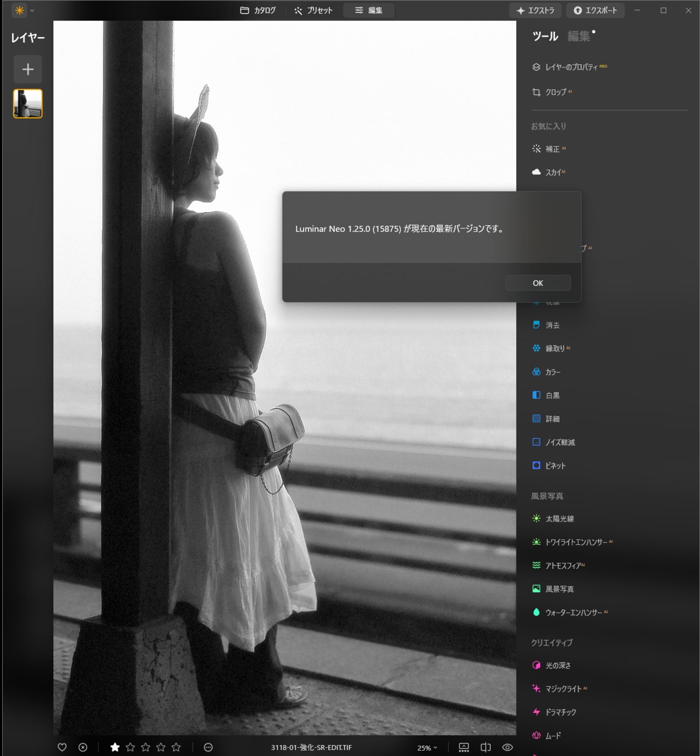The height and width of the screenshot is (756, 700).
Task: Open the トワイライトエンハンサーAI tool
Action: pos(573,542)
